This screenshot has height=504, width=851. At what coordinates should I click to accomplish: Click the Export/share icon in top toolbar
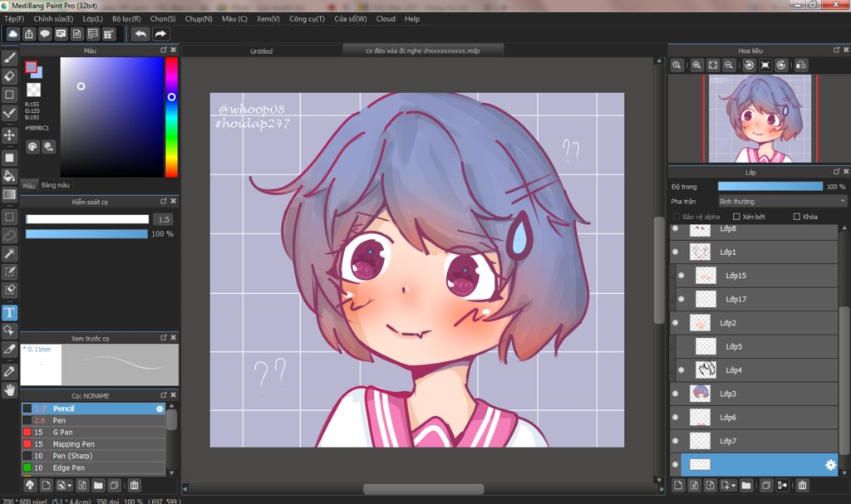[29, 34]
